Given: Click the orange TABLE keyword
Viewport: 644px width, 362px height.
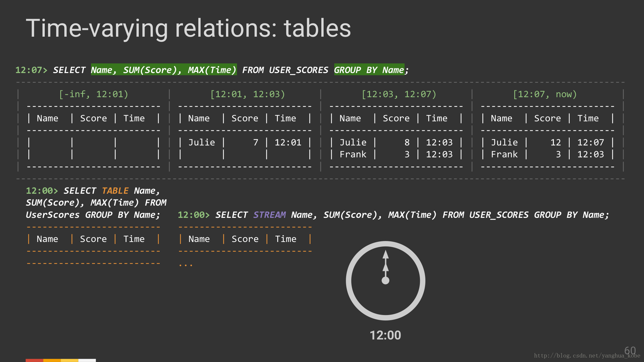Looking at the screenshot, I should point(115,191).
